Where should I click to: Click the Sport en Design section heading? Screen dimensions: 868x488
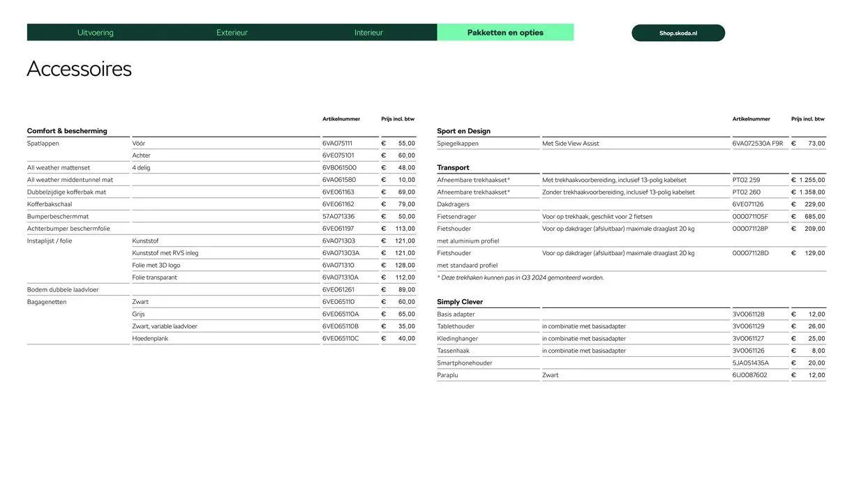tap(463, 131)
